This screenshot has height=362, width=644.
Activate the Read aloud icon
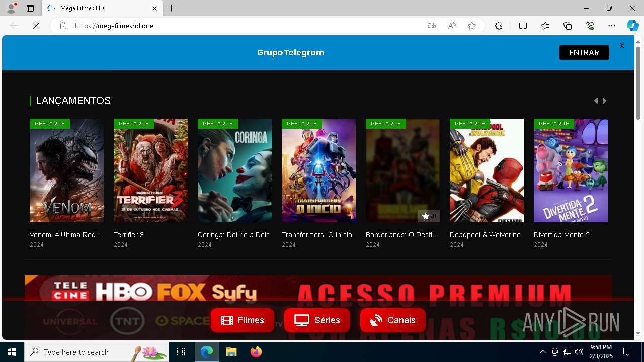point(452,26)
